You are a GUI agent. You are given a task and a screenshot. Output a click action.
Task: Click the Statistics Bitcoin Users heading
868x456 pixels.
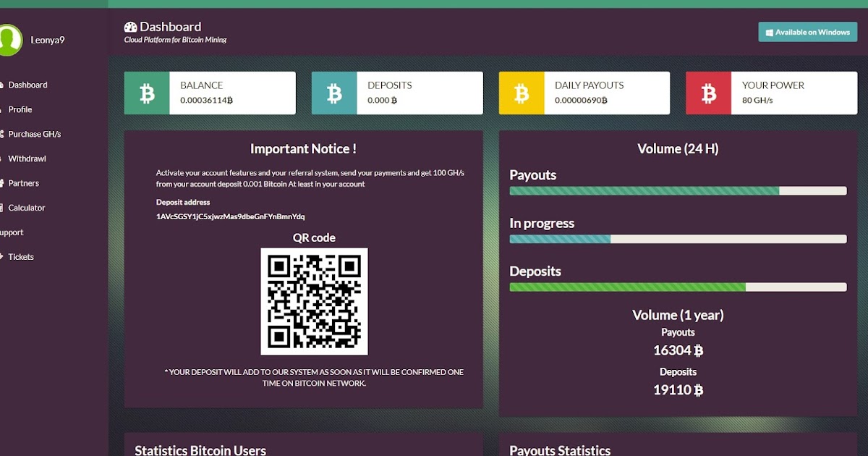coord(200,450)
